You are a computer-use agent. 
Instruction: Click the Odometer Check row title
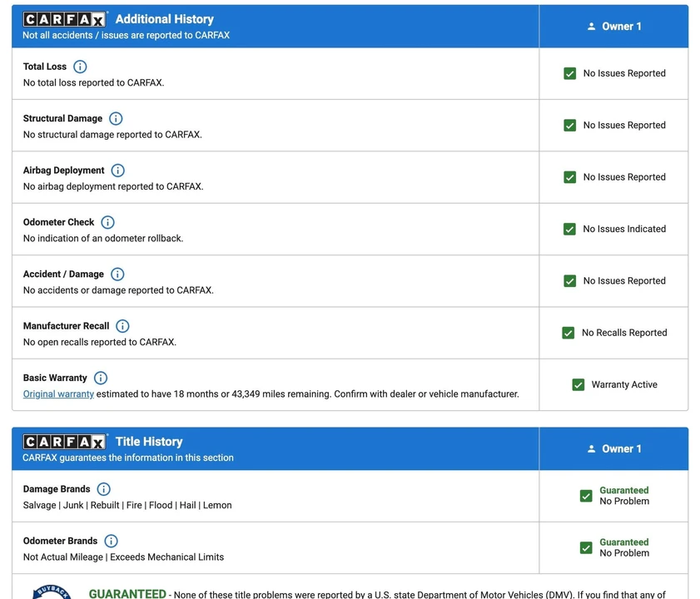[58, 222]
